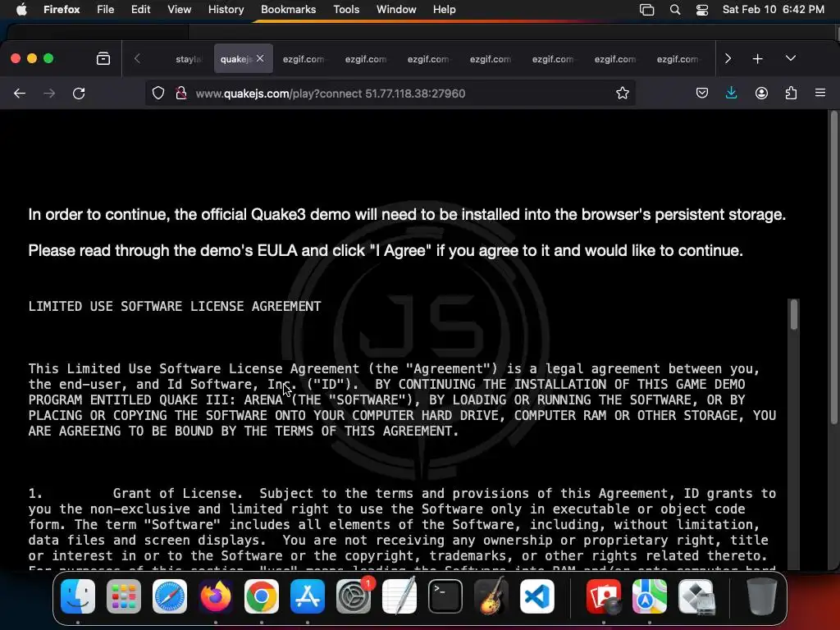Launch Safari from the Dock
This screenshot has width=840, height=630.
170,596
